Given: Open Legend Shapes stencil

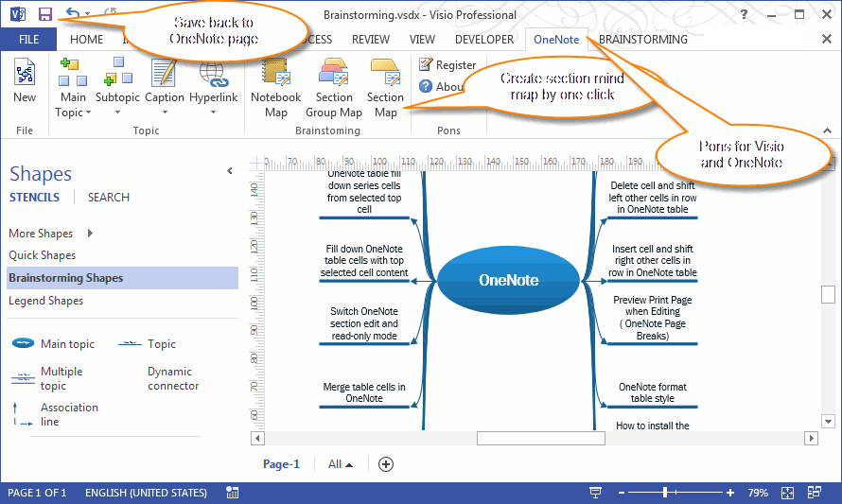Looking at the screenshot, I should [45, 301].
